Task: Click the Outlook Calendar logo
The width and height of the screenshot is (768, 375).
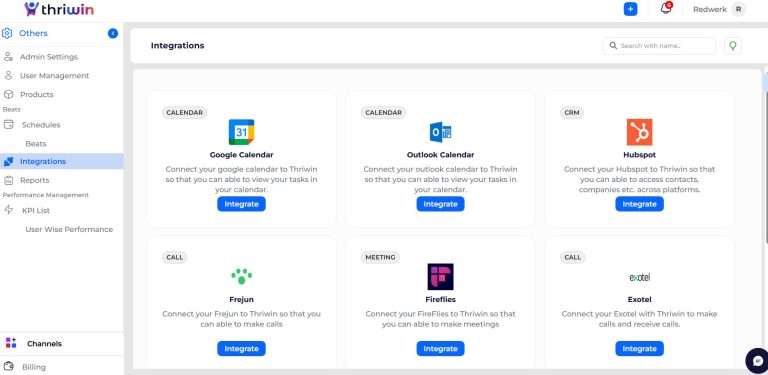Action: pos(440,132)
